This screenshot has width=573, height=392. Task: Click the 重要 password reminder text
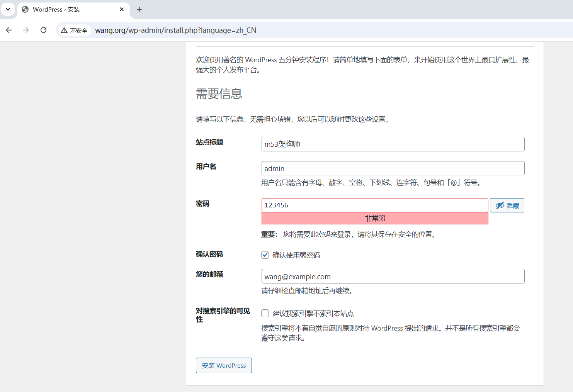tap(349, 234)
